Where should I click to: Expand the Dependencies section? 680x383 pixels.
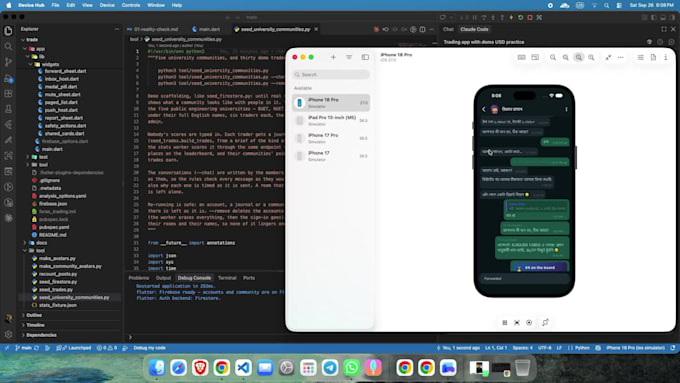(41, 335)
